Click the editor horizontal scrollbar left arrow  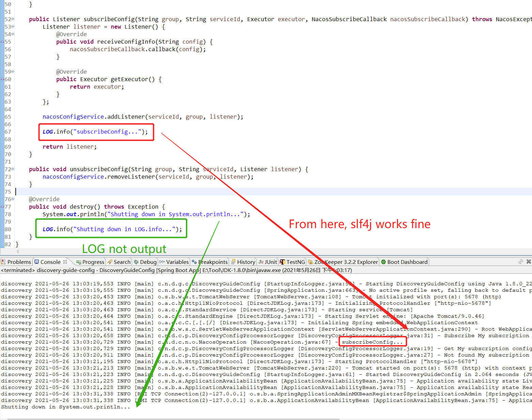[18, 251]
